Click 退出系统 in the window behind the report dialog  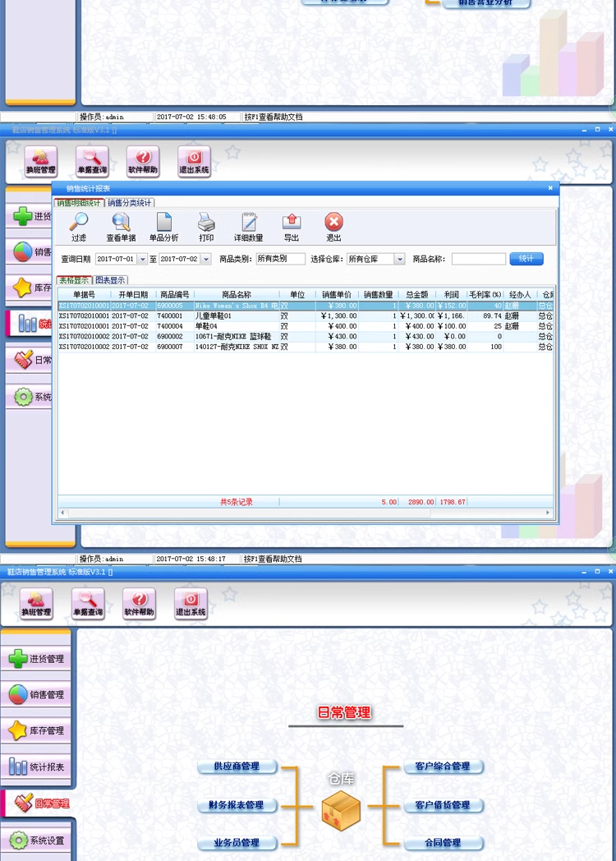point(195,161)
